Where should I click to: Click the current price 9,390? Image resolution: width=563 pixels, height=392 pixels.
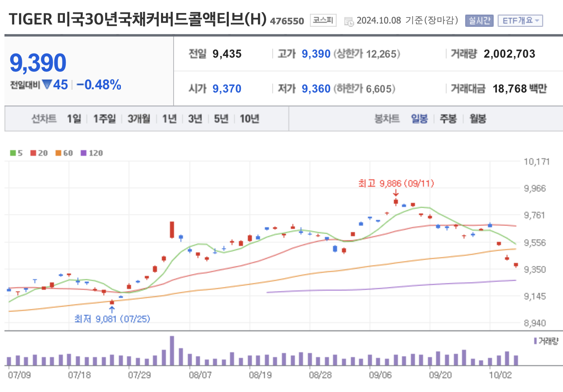tap(38, 63)
